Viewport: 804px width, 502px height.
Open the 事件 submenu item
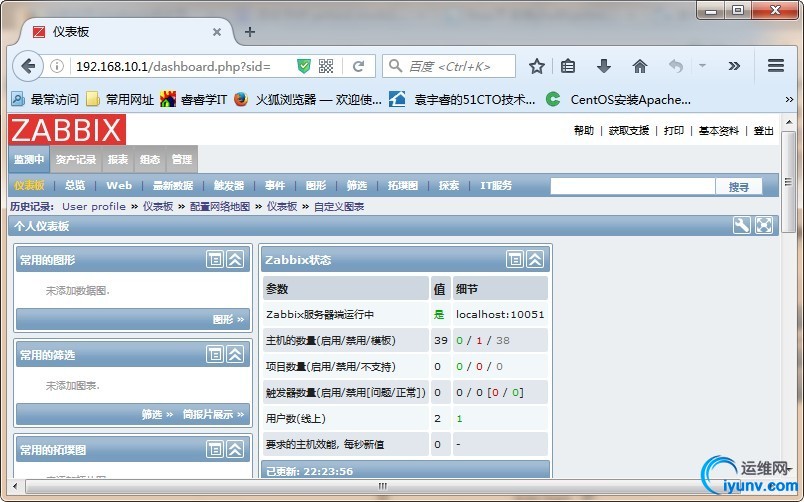coord(275,186)
